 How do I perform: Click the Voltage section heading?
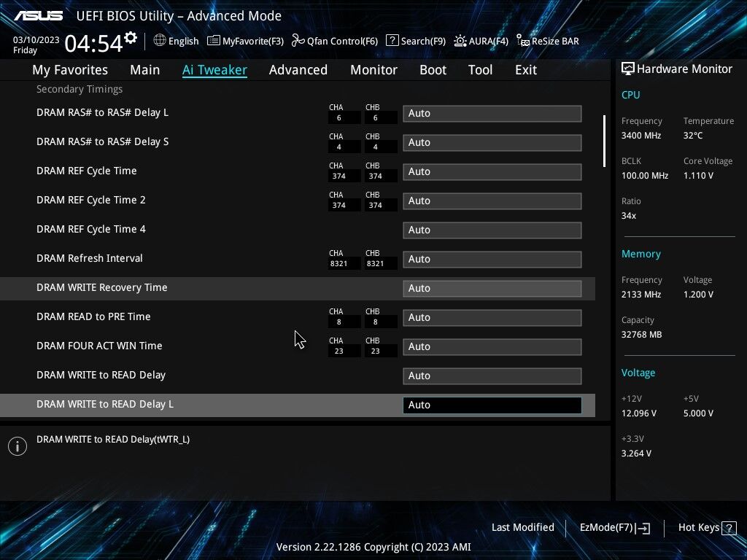click(638, 373)
